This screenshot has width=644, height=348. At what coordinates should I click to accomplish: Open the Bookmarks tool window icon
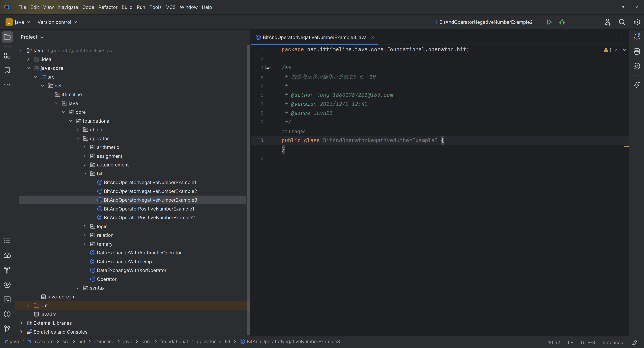click(7, 70)
